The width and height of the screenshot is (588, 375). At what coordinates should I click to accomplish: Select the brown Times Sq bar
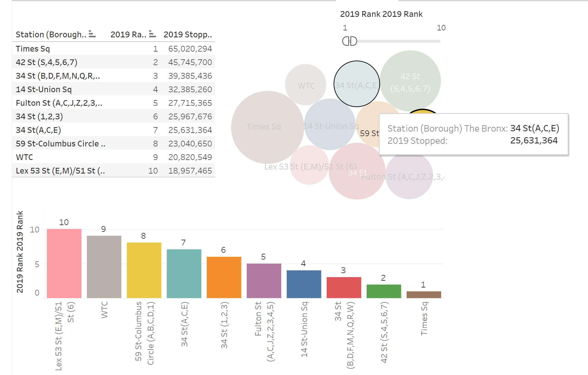tap(424, 295)
